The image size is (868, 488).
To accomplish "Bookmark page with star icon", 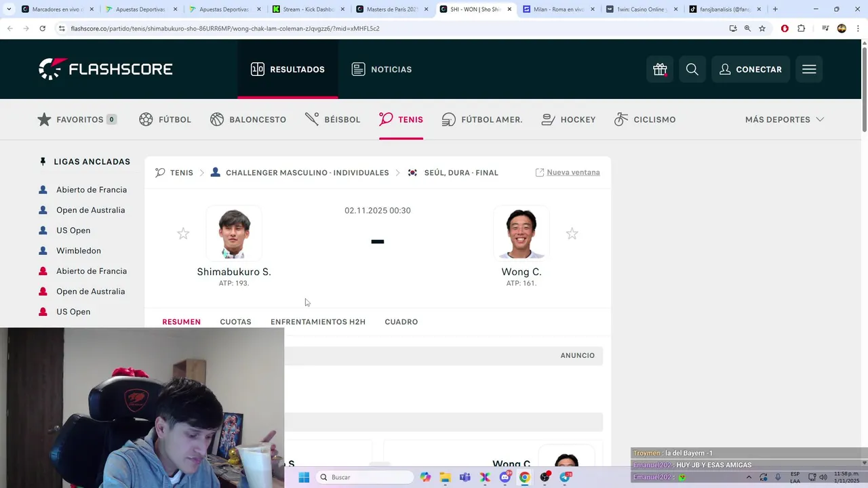I will click(x=762, y=28).
